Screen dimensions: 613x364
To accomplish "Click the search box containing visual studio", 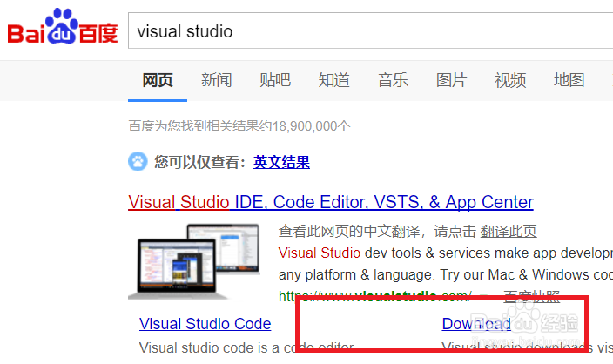I will click(x=371, y=30).
